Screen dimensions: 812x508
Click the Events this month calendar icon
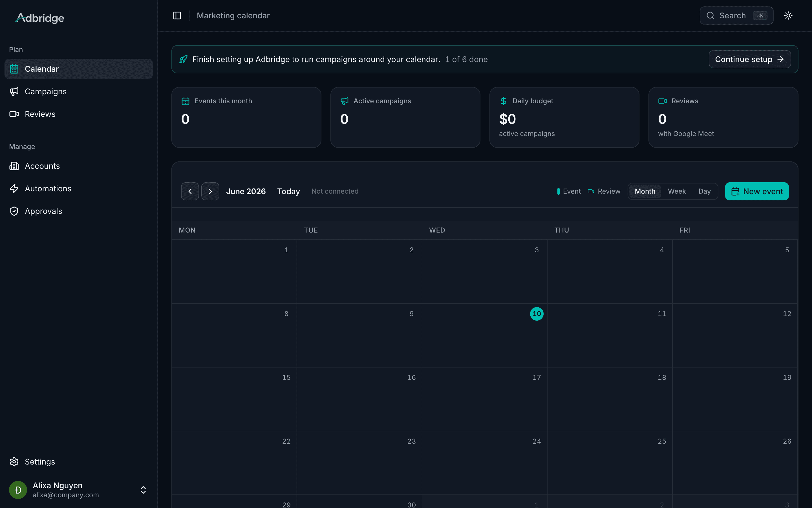185,101
